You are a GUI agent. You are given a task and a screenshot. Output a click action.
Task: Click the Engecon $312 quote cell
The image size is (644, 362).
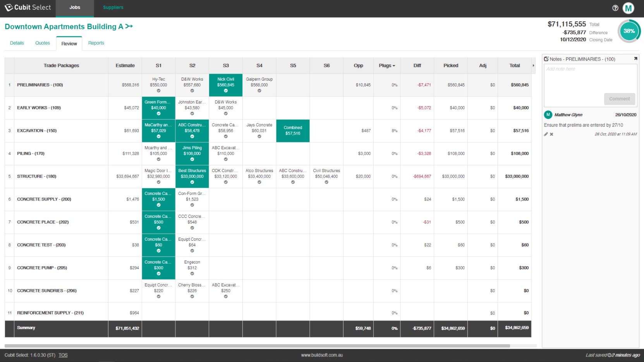pos(192,268)
